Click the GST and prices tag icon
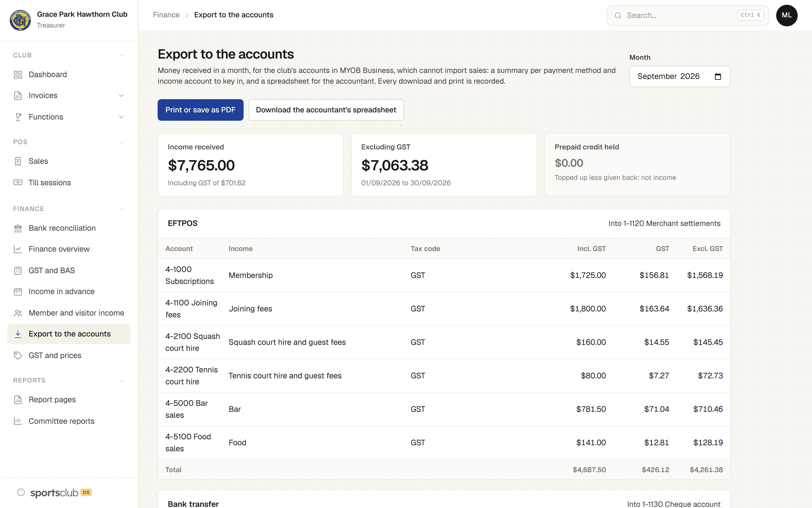812x508 pixels. (18, 355)
